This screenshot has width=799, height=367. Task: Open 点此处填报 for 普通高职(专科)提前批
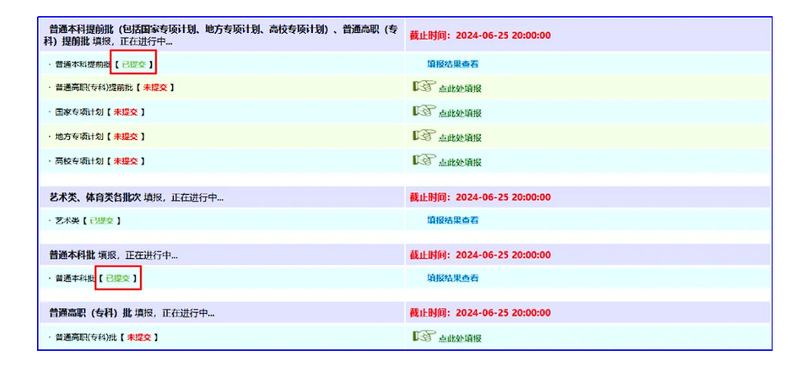(460, 89)
